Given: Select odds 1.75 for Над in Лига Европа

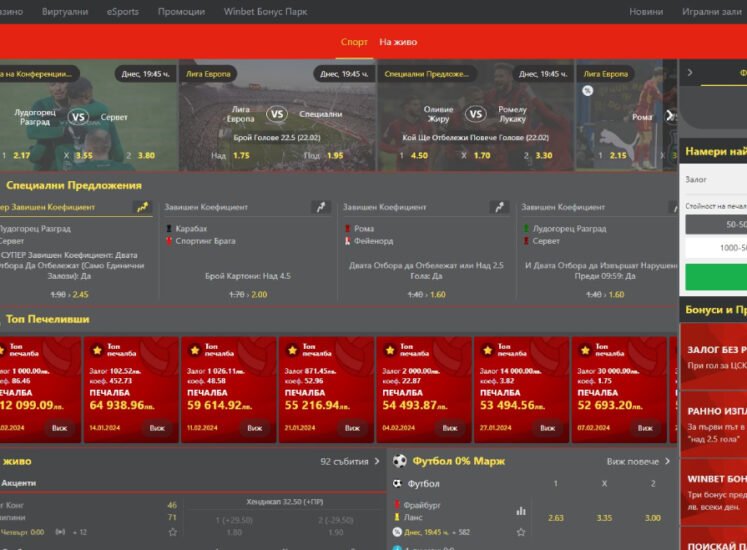Looking at the screenshot, I should (x=241, y=156).
